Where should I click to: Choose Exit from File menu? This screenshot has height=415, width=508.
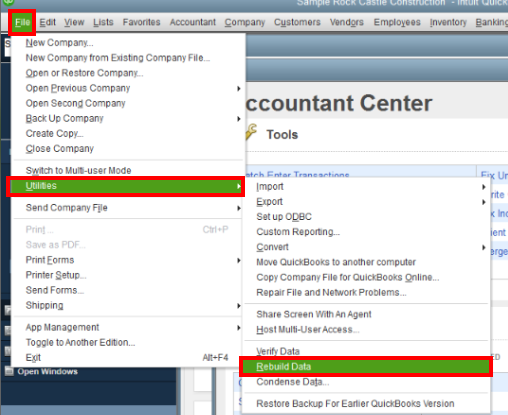tap(127, 358)
